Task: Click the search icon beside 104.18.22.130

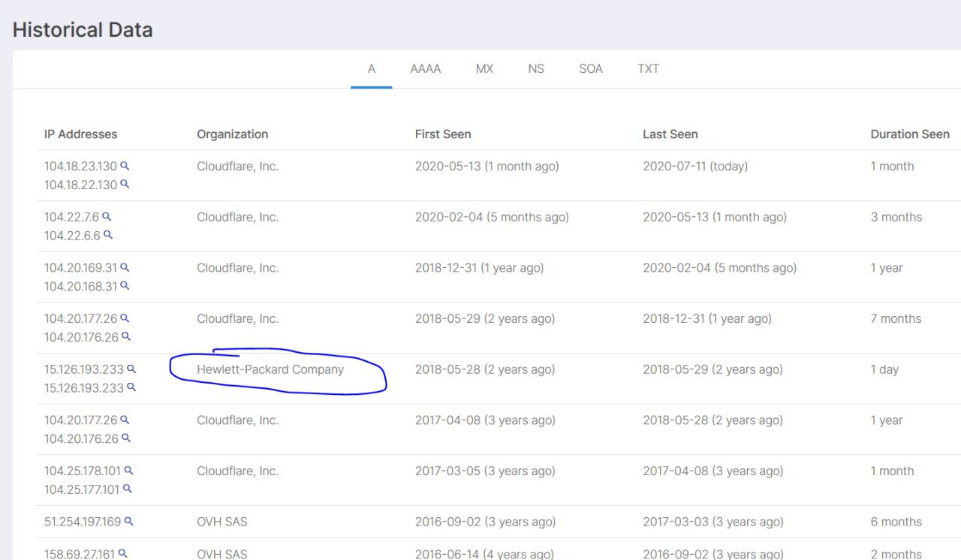Action: [x=125, y=184]
